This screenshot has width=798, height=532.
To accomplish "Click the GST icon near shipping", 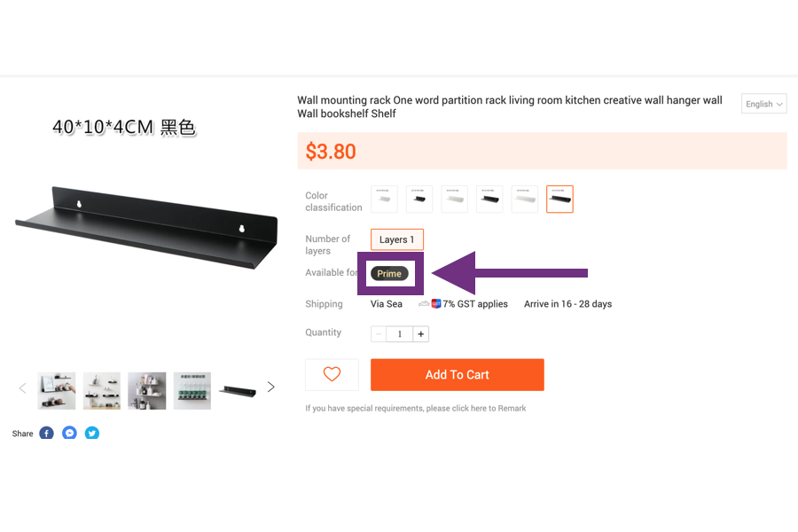I will tap(436, 304).
